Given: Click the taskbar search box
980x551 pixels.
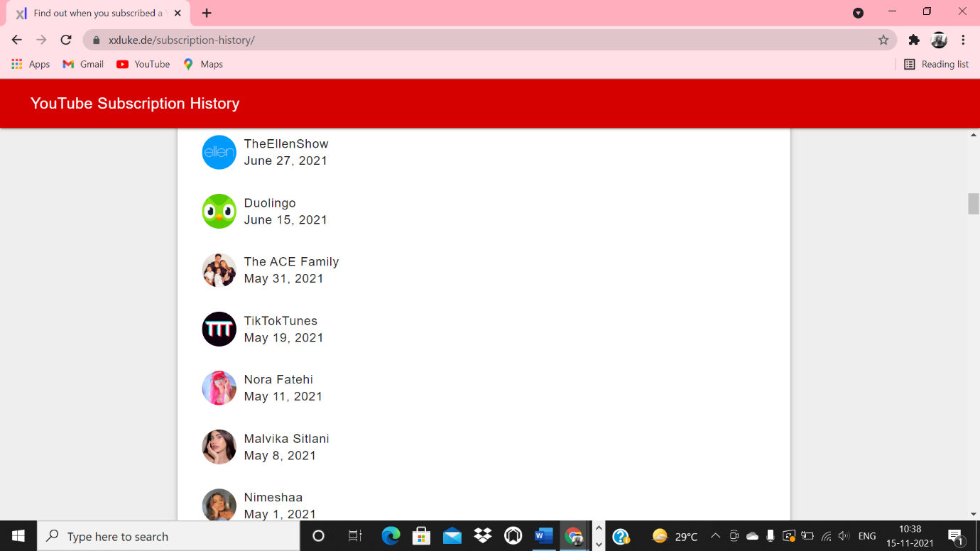Looking at the screenshot, I should 168,536.
